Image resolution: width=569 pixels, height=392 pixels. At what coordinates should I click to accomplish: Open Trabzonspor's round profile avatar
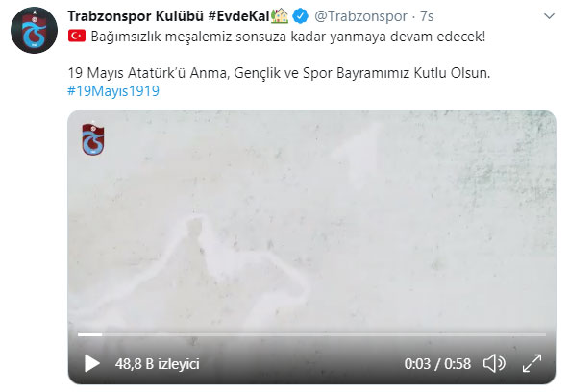click(x=34, y=30)
